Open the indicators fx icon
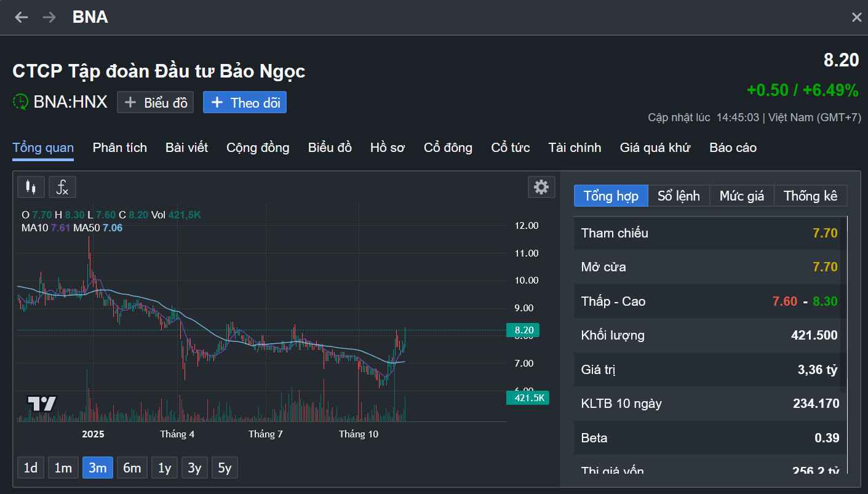Image resolution: width=868 pixels, height=494 pixels. (62, 187)
